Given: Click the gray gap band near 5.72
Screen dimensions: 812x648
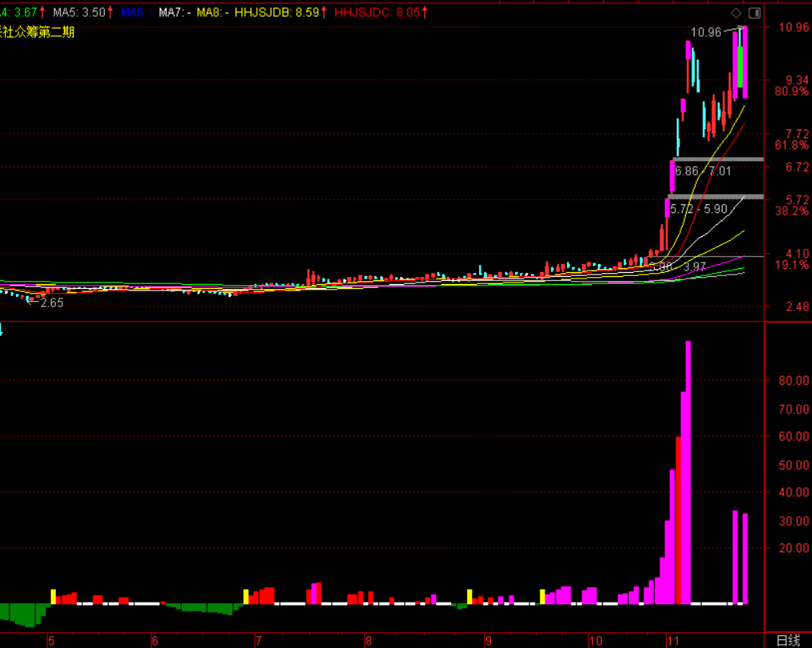Looking at the screenshot, I should (x=715, y=196).
